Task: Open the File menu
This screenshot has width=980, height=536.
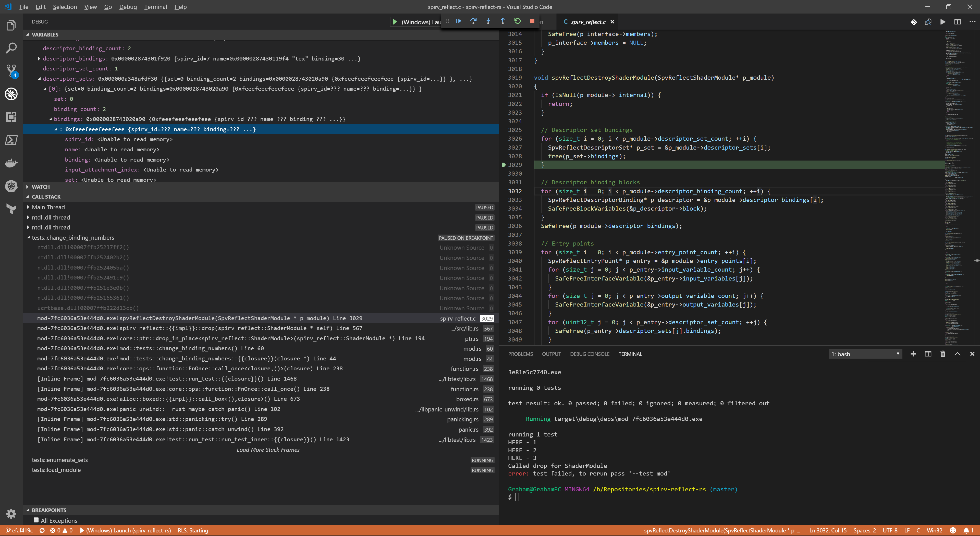Action: 23,7
